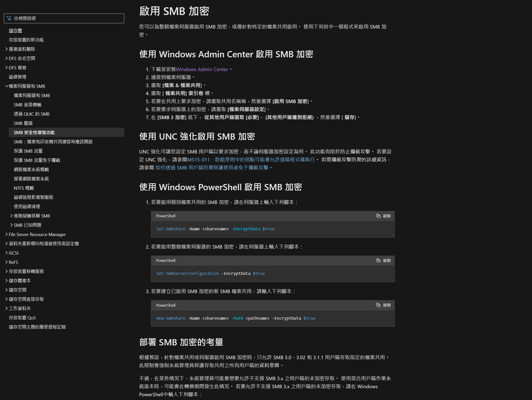Open the 儲存體 top-level sidebar link
The image size is (532, 400).
pyautogui.click(x=15, y=31)
